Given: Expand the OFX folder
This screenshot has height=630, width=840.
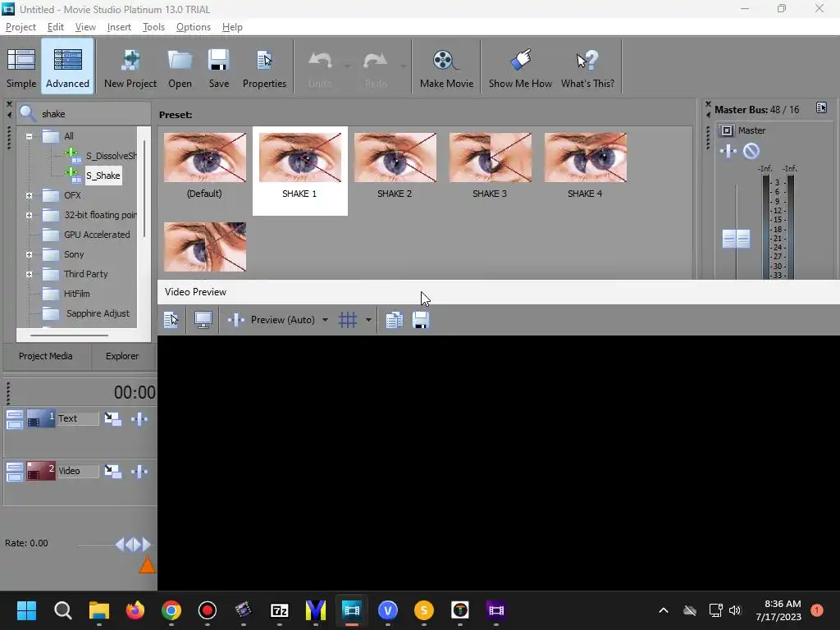Looking at the screenshot, I should [x=29, y=195].
